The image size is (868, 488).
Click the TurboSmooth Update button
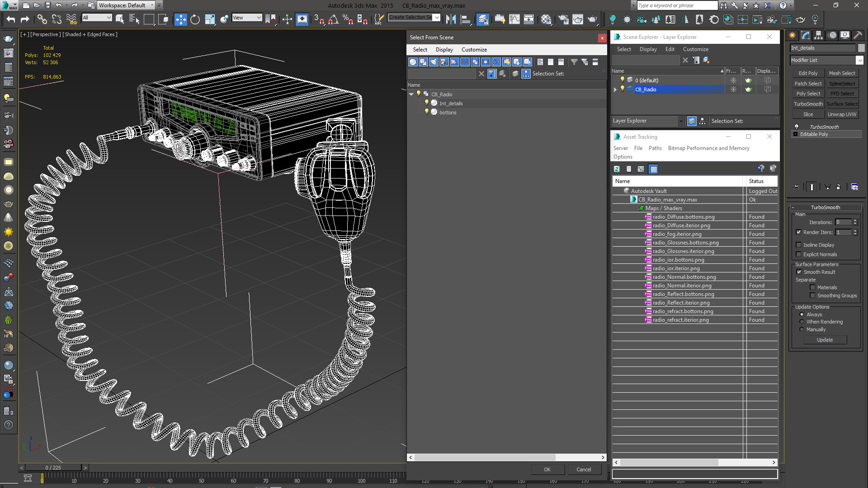tap(825, 340)
